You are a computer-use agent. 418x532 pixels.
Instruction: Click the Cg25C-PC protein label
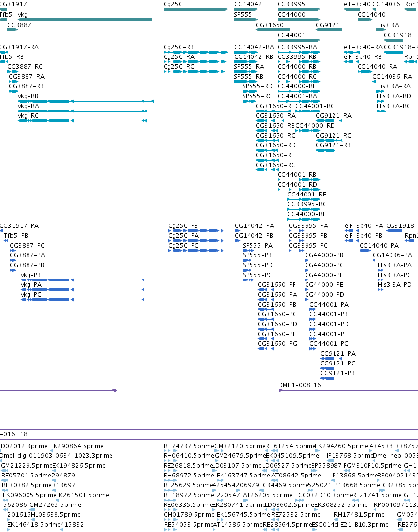click(184, 245)
